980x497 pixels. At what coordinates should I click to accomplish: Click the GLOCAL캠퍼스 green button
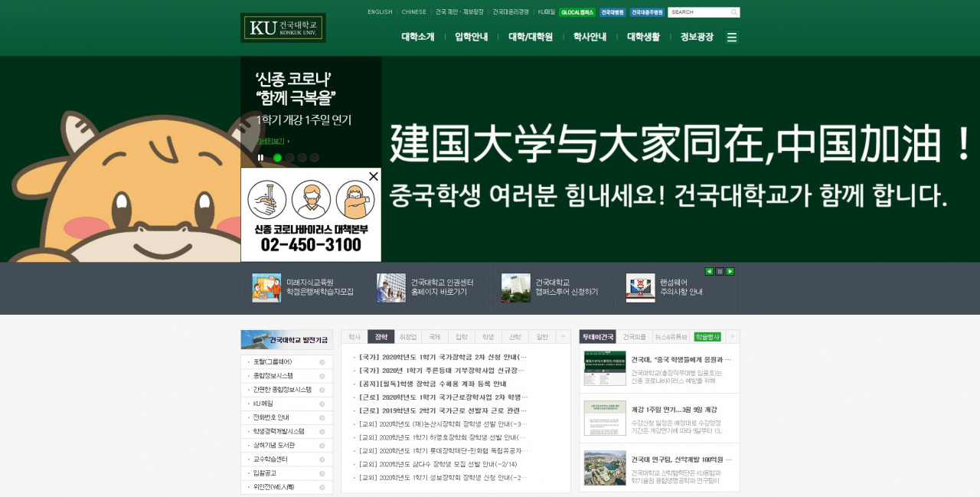(577, 12)
